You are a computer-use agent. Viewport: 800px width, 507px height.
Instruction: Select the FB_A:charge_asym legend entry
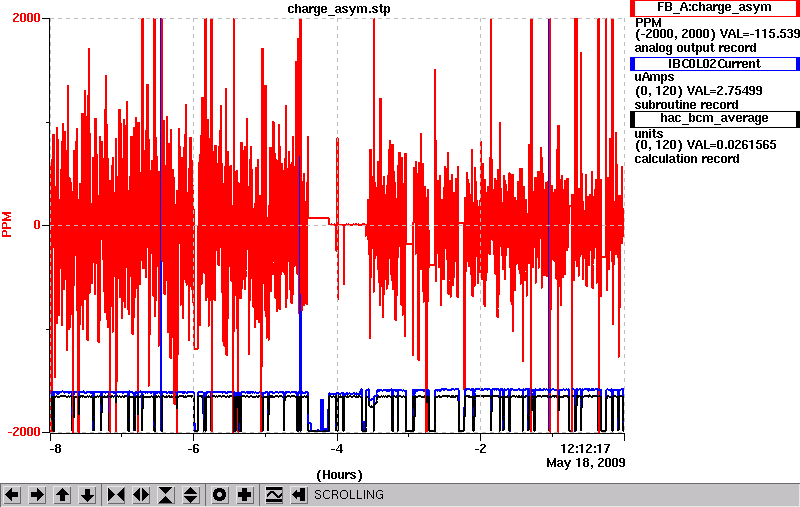pos(714,8)
